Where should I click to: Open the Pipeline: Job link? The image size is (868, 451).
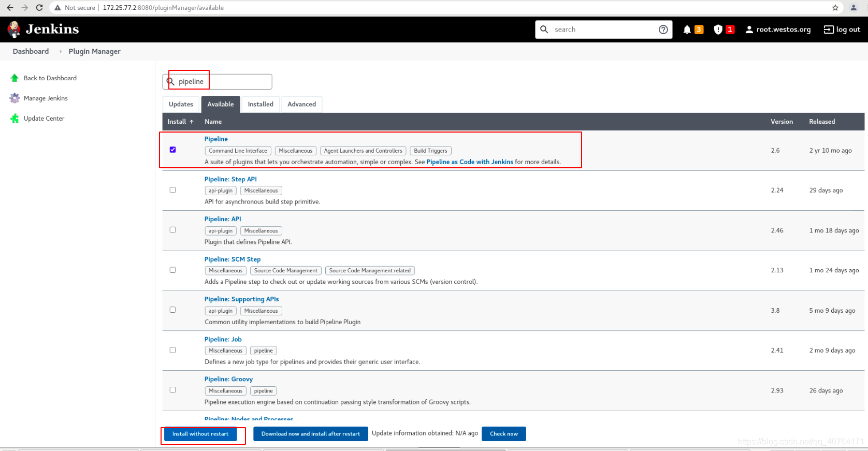223,339
